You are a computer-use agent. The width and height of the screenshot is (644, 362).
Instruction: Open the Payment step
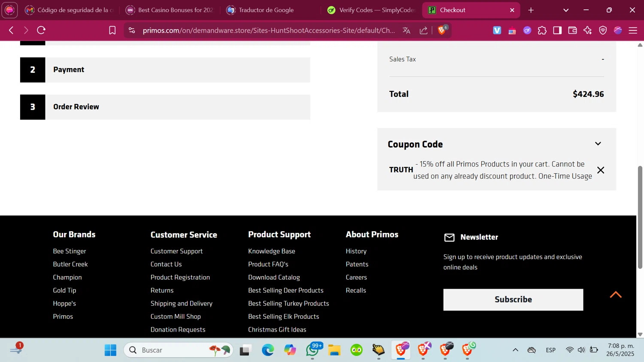(165, 70)
